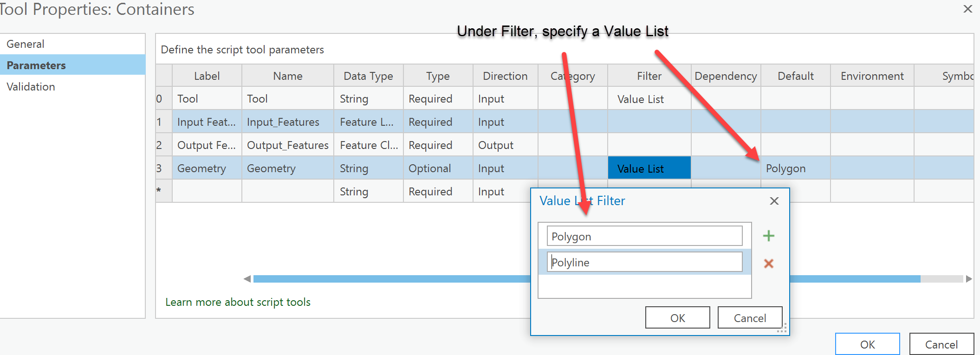
Task: Click the red X remove-value icon
Action: (769, 264)
